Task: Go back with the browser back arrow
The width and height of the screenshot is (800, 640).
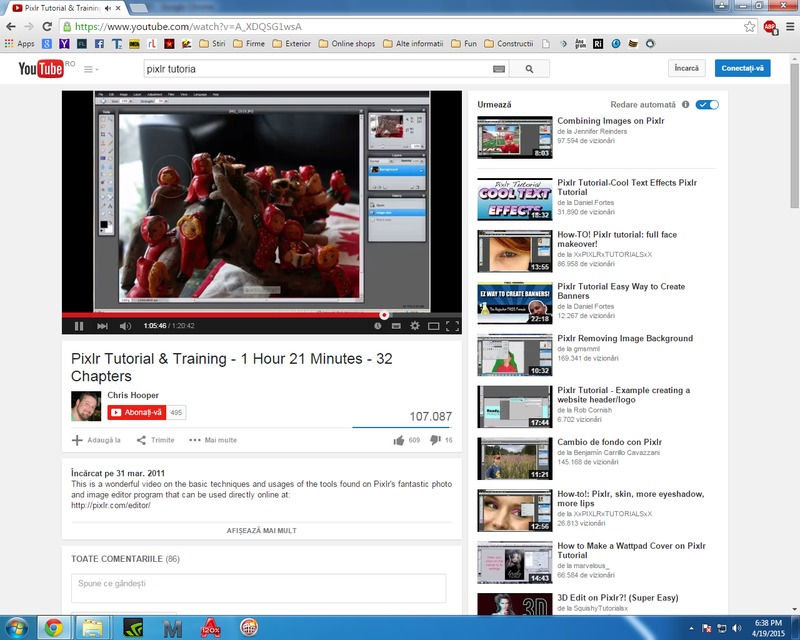Action: pos(11,27)
